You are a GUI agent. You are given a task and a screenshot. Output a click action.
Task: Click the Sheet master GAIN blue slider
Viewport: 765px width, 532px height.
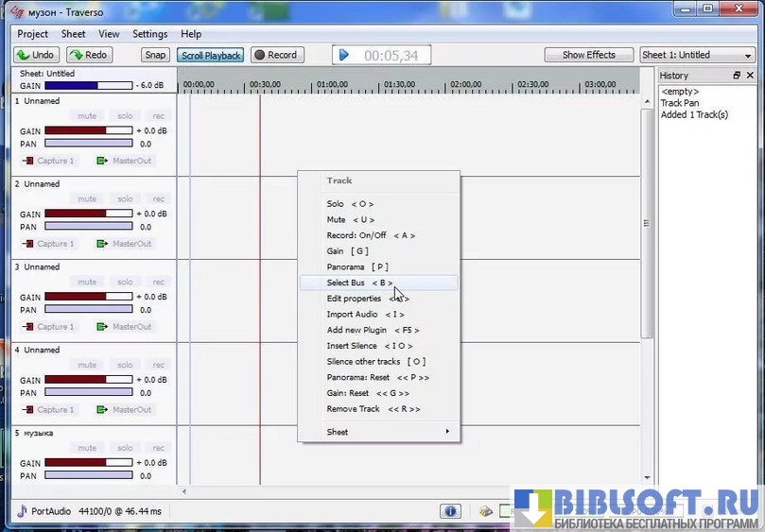[x=87, y=85]
